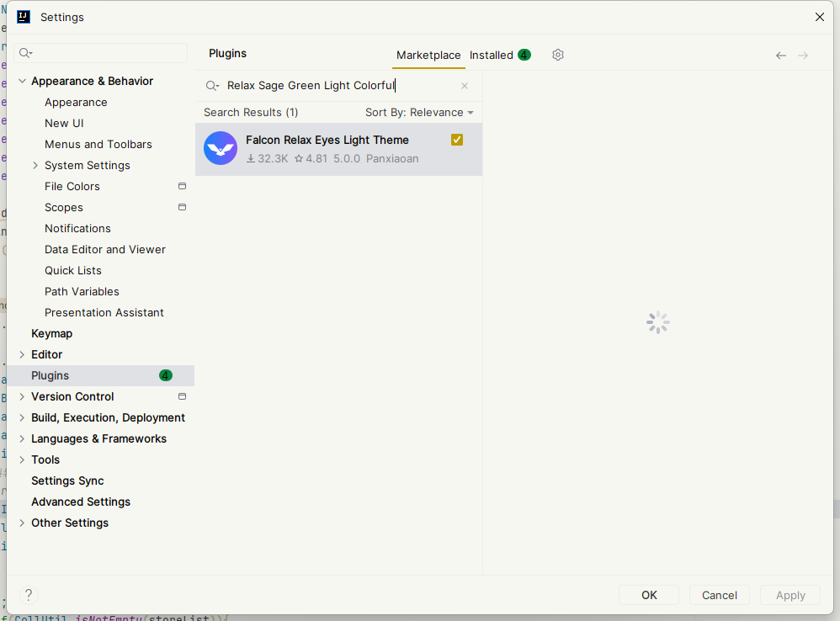Clear the plugin search text with X icon

[x=465, y=86]
